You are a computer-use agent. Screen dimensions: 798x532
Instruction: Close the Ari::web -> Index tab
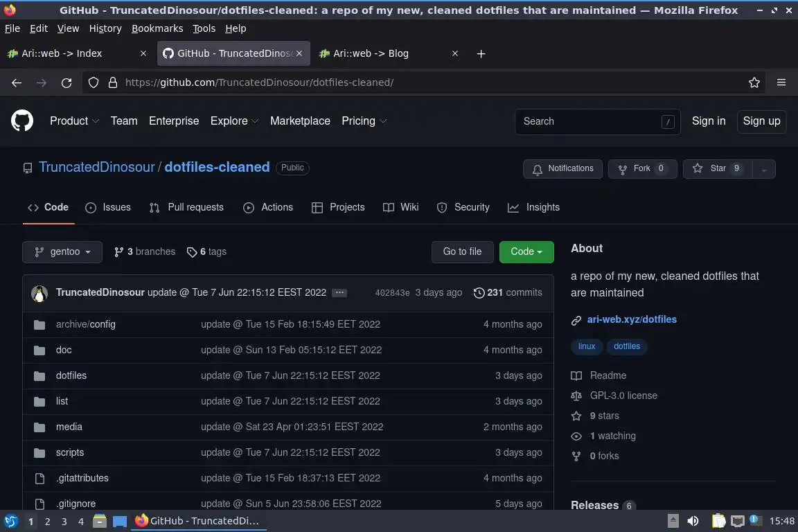[143, 53]
